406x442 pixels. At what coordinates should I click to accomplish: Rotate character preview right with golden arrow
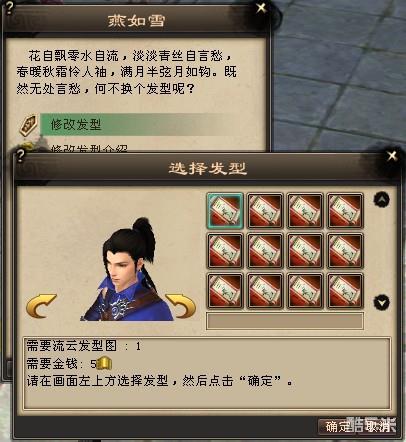pos(181,306)
